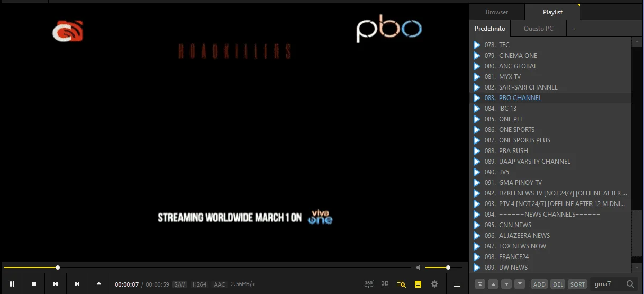Click play icon next to ONE SPORTS PLUS
The image size is (644, 294).
click(477, 140)
